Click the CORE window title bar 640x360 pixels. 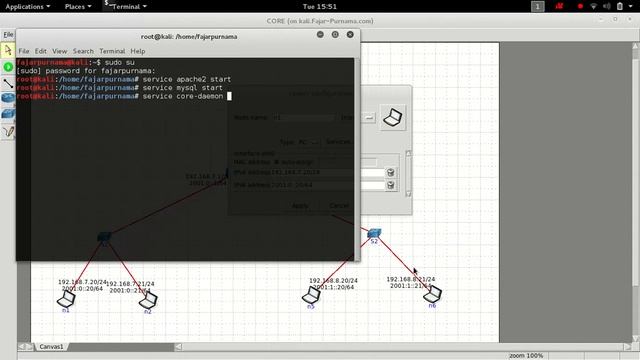(x=320, y=21)
